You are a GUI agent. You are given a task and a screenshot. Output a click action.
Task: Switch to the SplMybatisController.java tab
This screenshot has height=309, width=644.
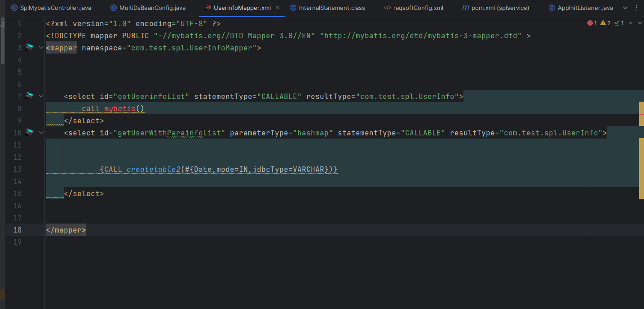[51, 8]
